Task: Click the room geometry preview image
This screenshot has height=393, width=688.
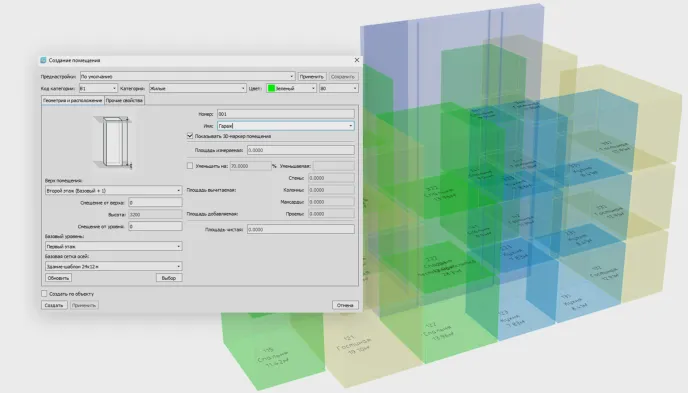Action: [x=113, y=142]
